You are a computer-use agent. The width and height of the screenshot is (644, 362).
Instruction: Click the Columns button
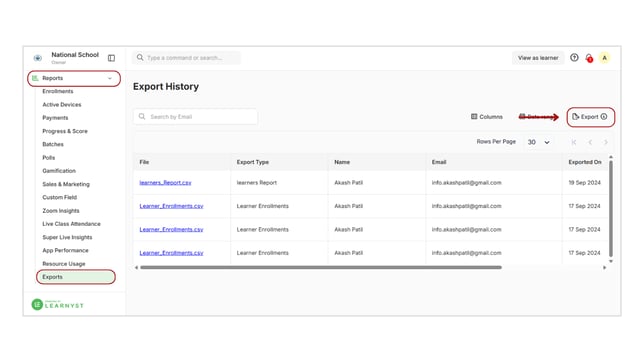point(487,117)
